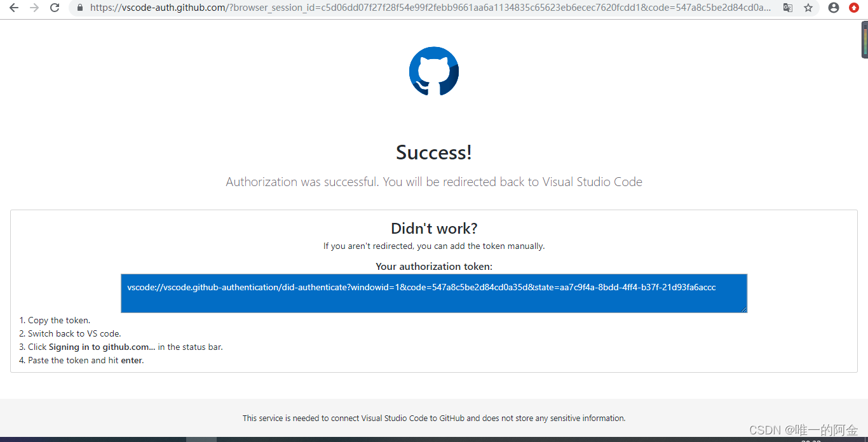This screenshot has height=442, width=868.
Task: Click the colored meter widget at right edge
Action: click(x=864, y=39)
